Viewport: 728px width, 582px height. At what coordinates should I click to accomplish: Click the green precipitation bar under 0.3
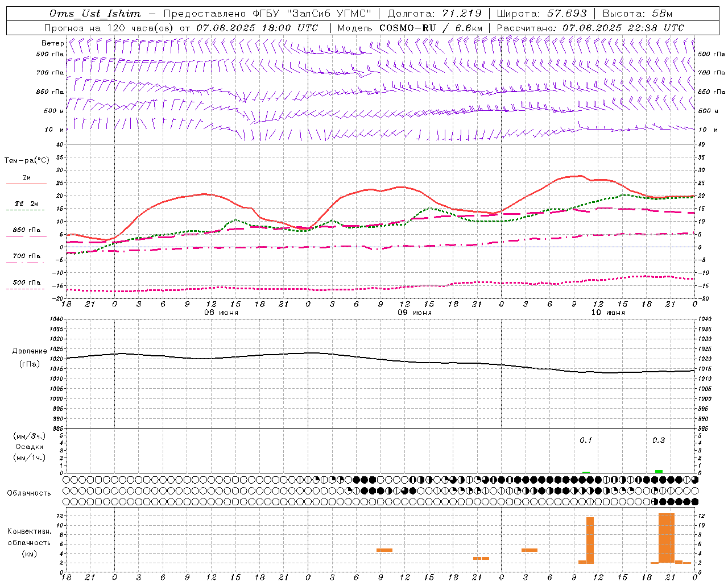659,471
